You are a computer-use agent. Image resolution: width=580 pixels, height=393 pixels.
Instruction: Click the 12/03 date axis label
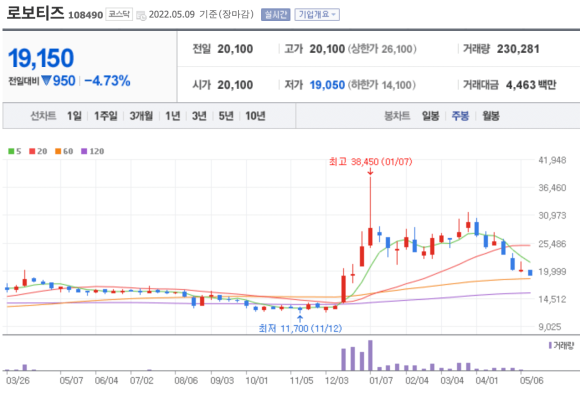(337, 380)
